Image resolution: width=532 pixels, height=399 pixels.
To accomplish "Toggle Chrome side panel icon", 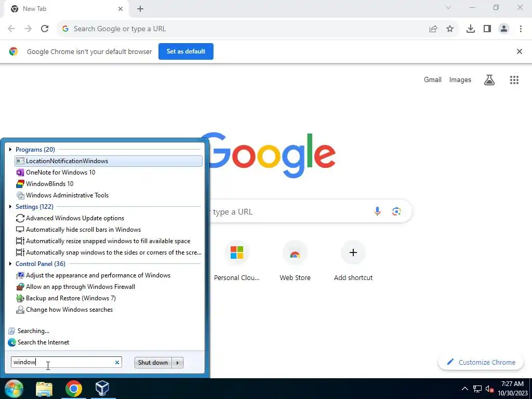I will 487,29.
